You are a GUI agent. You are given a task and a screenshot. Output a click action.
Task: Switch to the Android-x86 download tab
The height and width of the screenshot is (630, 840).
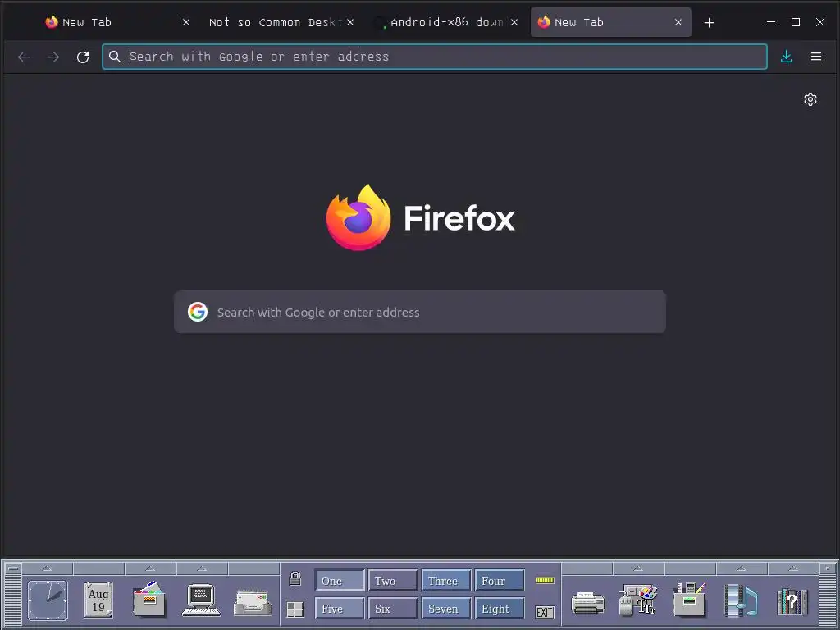pyautogui.click(x=446, y=22)
